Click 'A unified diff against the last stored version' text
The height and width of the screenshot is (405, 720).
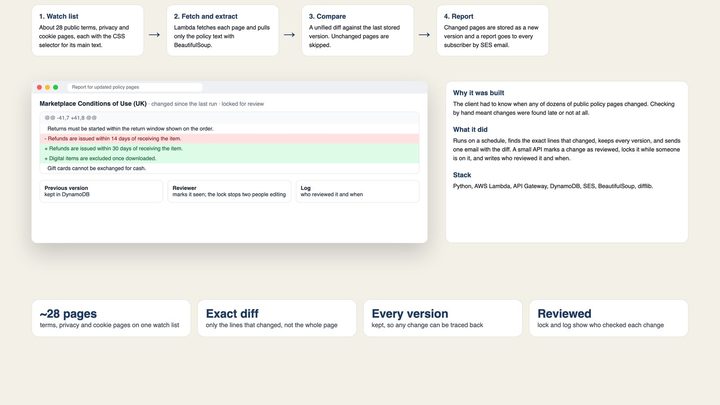[x=354, y=36]
